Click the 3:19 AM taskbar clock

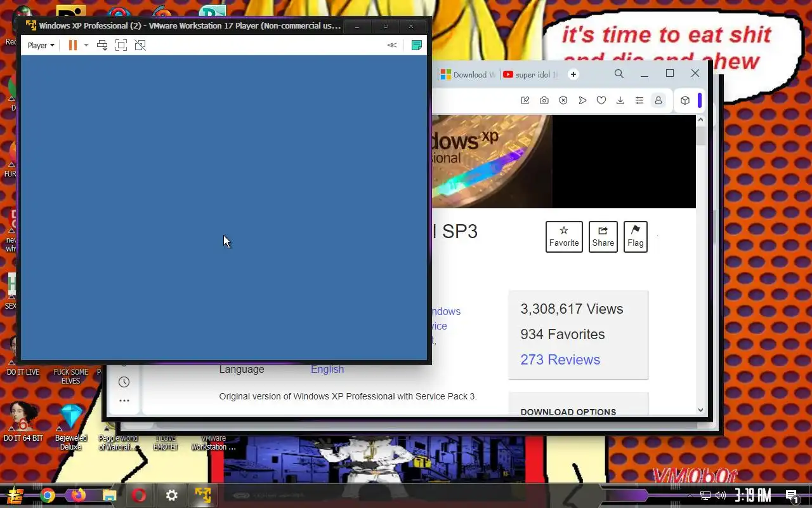click(753, 495)
